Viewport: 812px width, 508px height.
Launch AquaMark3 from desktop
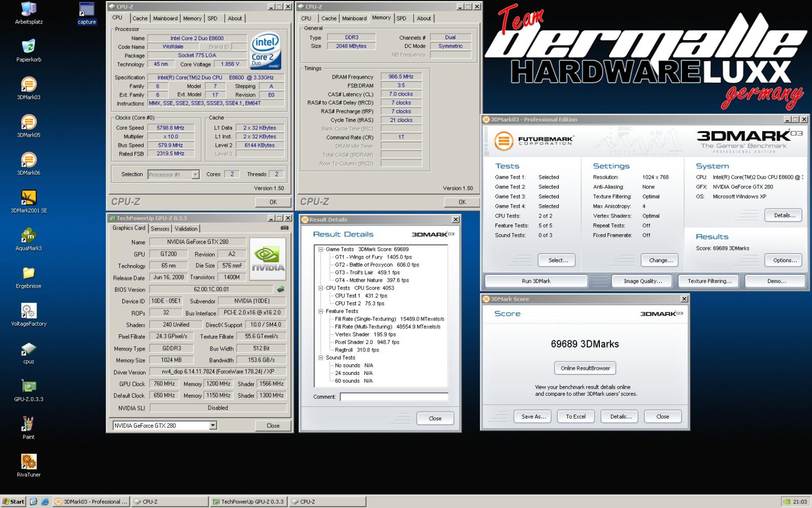(29, 240)
